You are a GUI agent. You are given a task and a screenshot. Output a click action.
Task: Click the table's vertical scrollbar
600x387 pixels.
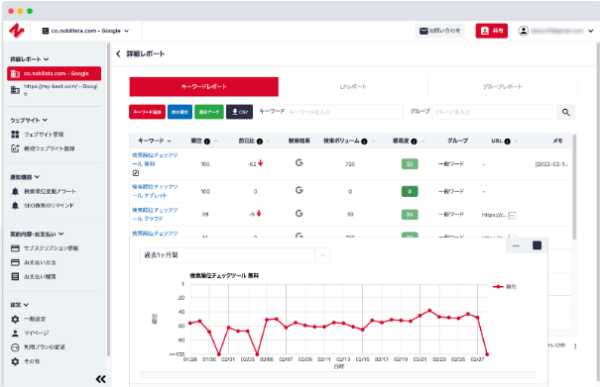(574, 188)
